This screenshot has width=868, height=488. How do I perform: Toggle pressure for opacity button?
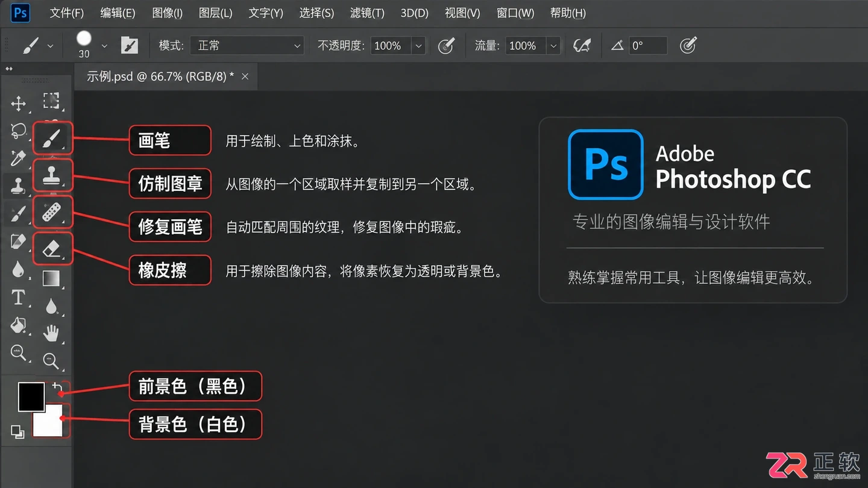click(446, 45)
